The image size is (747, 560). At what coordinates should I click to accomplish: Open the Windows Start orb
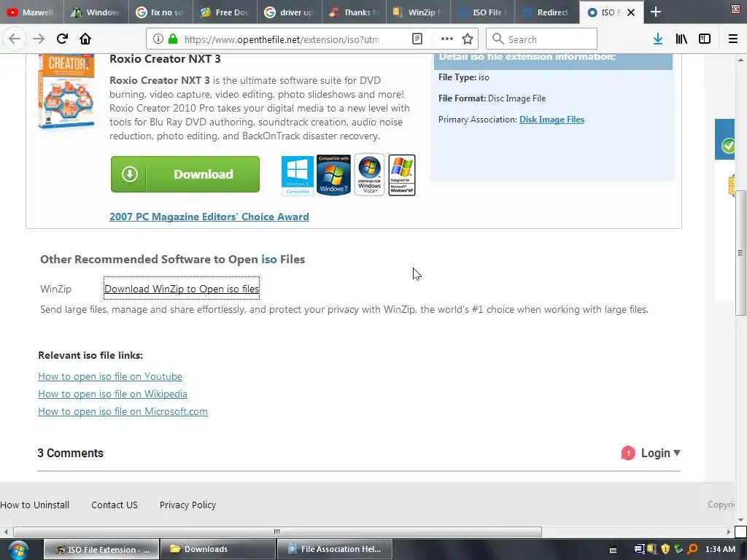18,550
